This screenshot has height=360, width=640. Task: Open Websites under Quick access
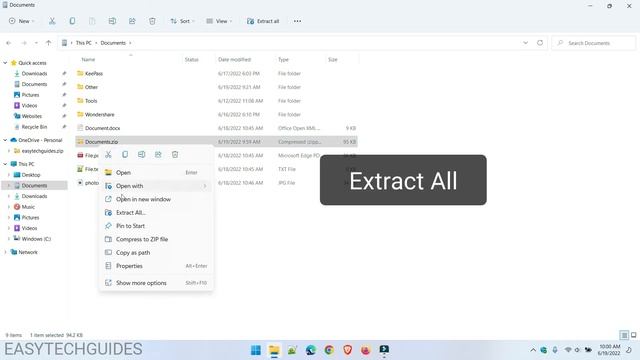[x=31, y=116]
